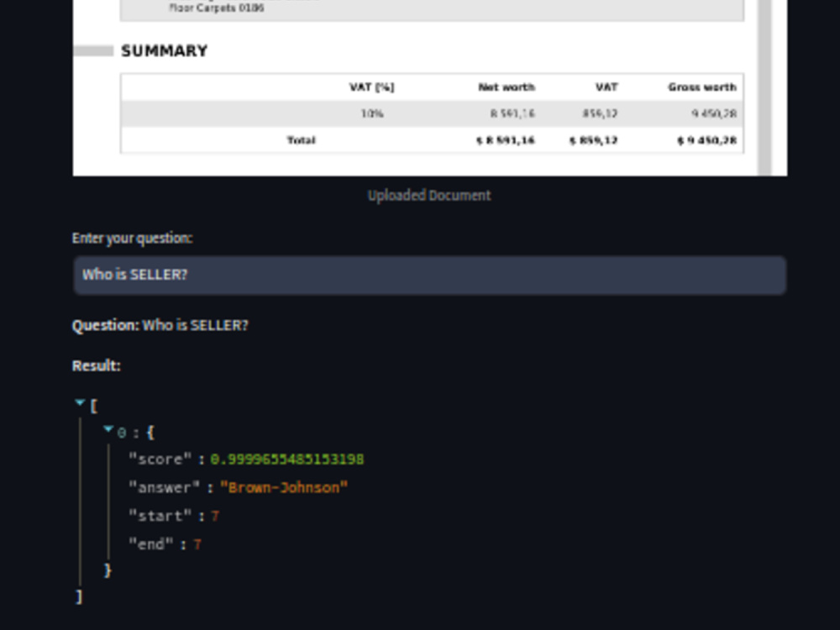
Task: Click the question input field
Action: click(430, 275)
